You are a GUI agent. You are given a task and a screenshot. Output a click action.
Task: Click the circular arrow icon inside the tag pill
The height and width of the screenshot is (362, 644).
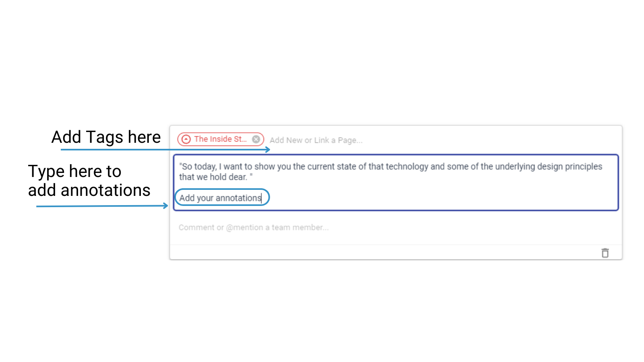click(186, 139)
